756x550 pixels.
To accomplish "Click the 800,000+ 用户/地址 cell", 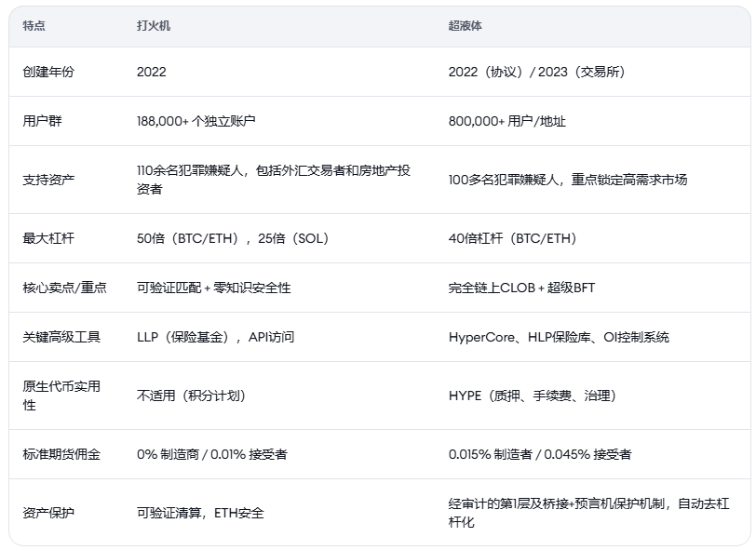I will coord(506,121).
